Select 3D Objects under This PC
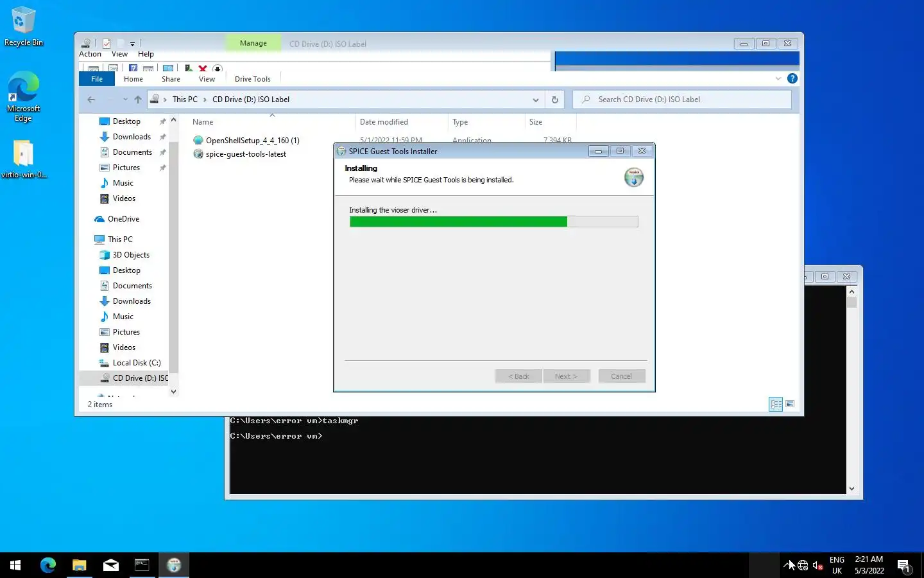924x578 pixels. [131, 255]
